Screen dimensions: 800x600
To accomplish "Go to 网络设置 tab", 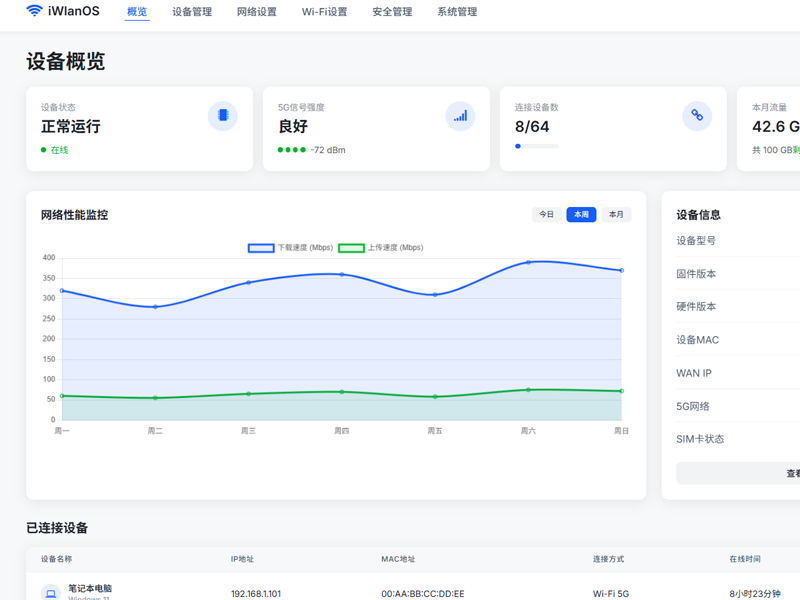I will pyautogui.click(x=257, y=12).
